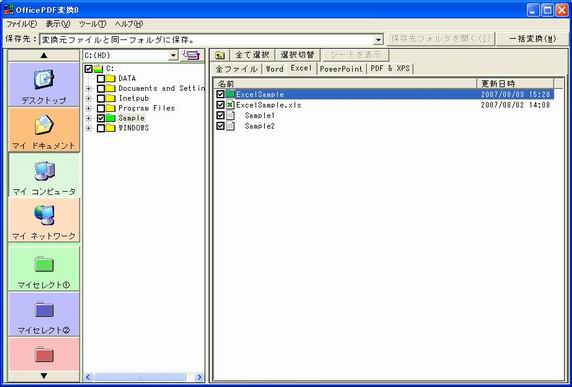Click the 保存先フォルダを開く button

point(440,39)
